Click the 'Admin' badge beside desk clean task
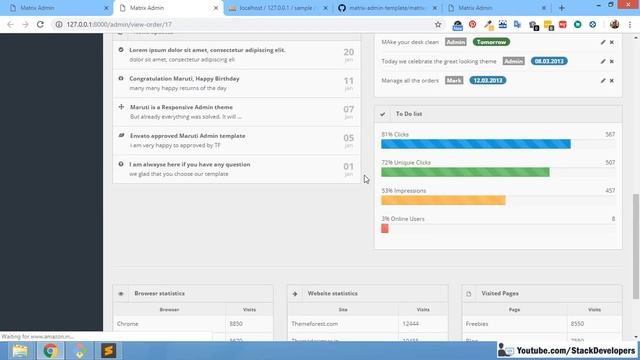The image size is (640, 360). [x=456, y=42]
